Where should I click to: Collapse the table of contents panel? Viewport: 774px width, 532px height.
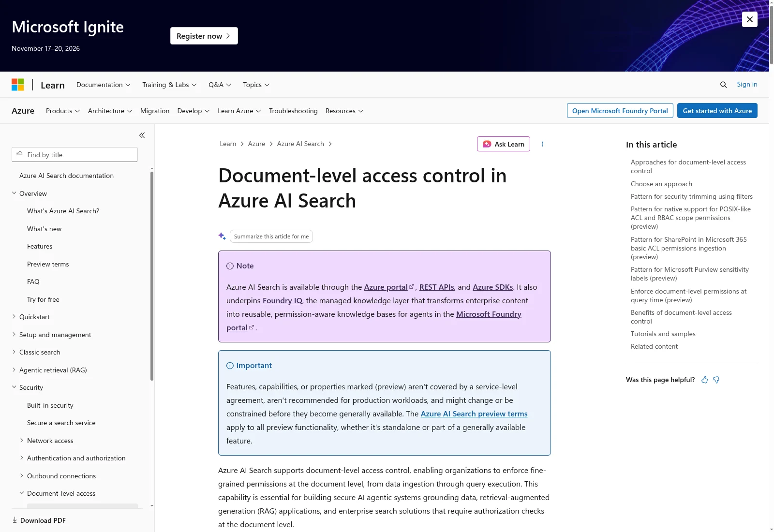point(142,135)
